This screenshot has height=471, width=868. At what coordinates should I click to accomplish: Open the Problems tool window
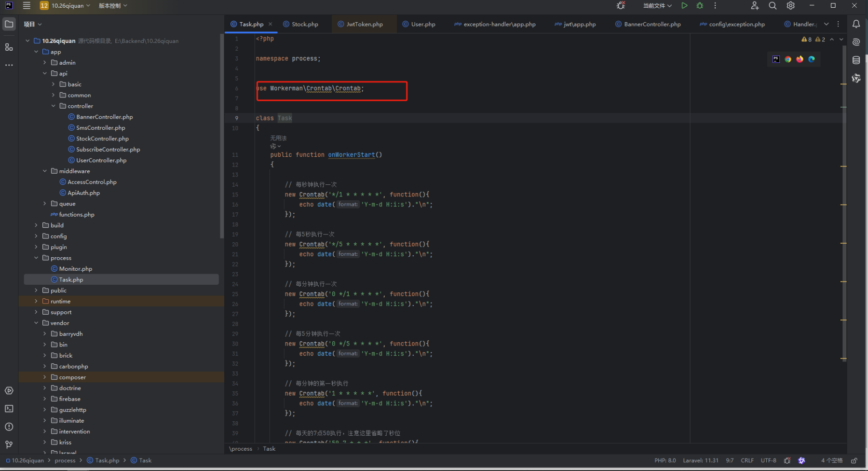[9, 427]
